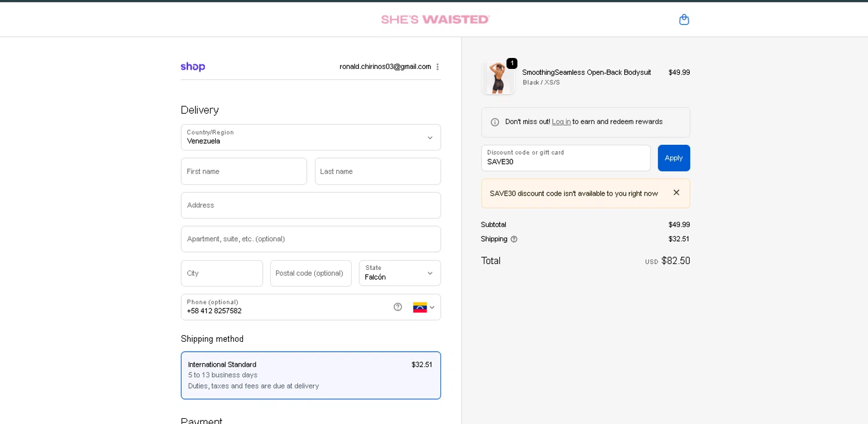Apply the discount code
This screenshot has width=868, height=424.
(x=674, y=158)
